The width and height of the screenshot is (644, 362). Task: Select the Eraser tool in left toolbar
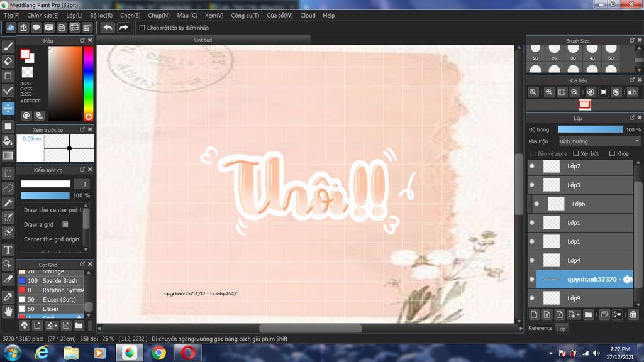8,61
